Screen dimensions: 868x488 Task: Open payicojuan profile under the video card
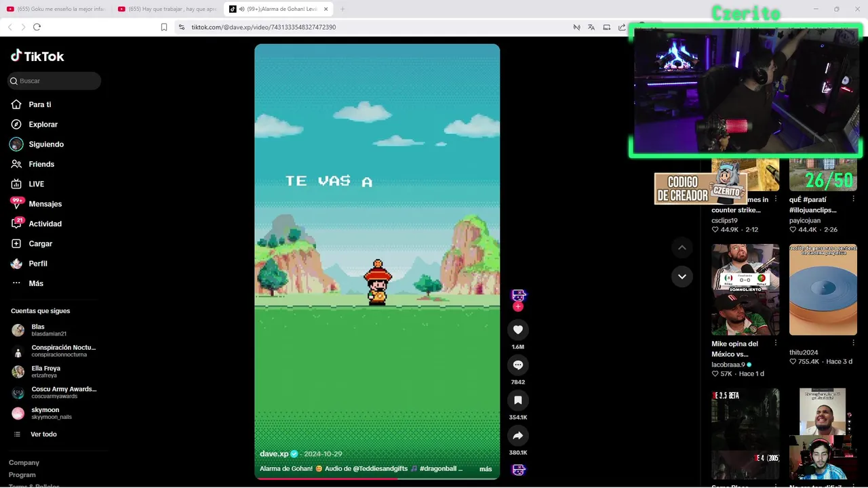coord(805,220)
